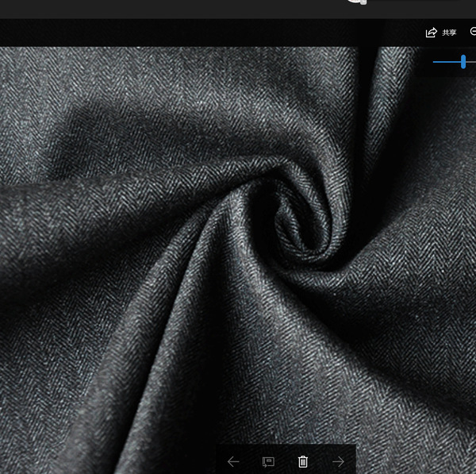The height and width of the screenshot is (474, 476).
Task: Click the zoom out magnifier icon
Action: coord(474,31)
